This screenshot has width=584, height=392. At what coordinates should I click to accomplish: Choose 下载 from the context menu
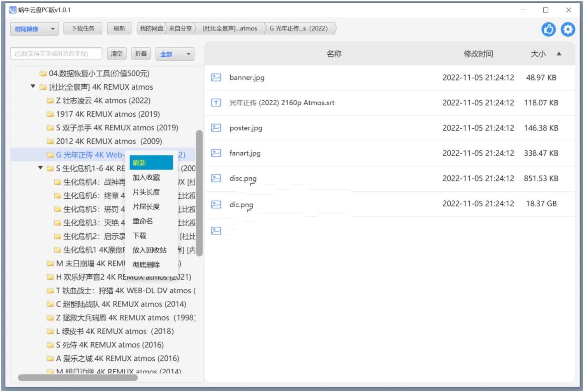coord(139,235)
